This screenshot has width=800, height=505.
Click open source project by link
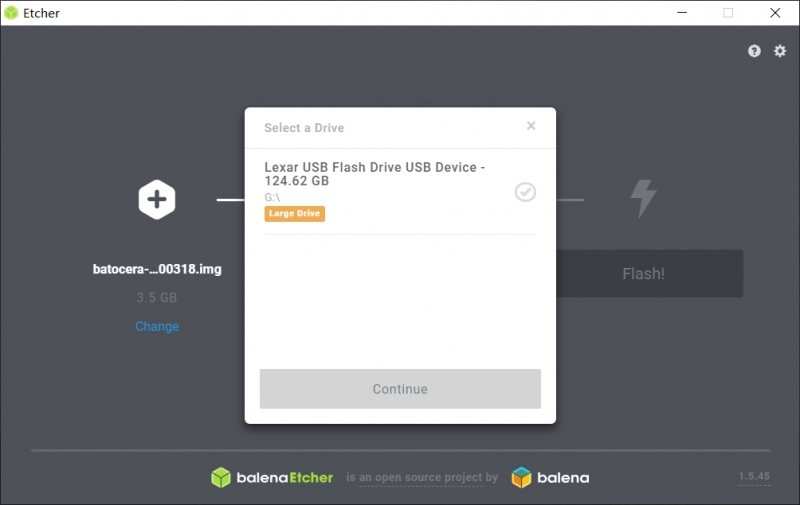421,477
